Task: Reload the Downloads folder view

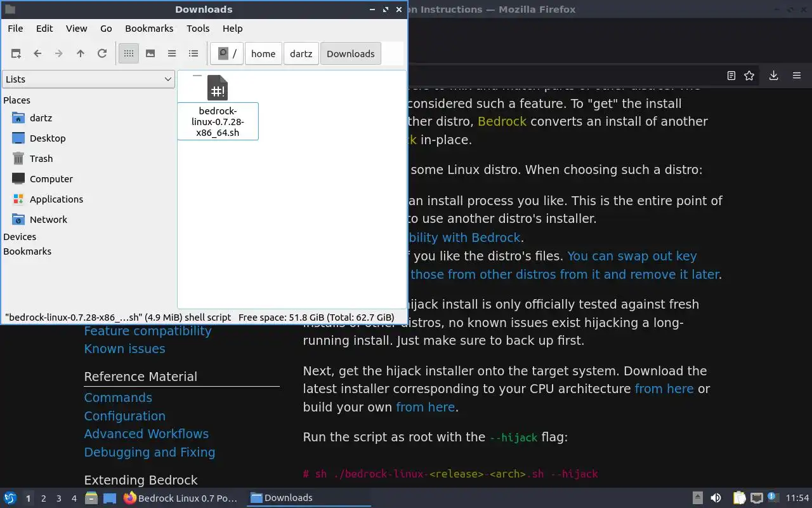Action: pos(102,54)
